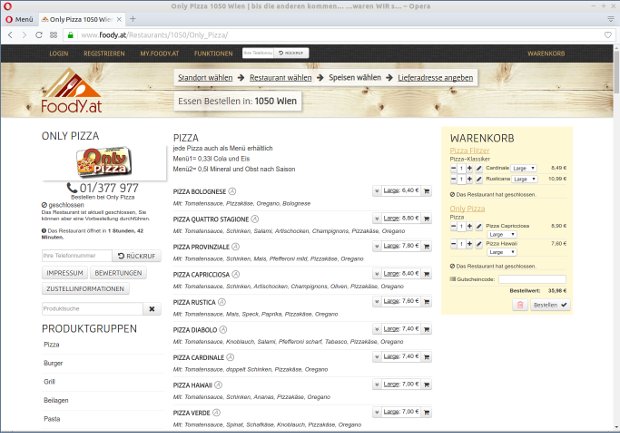This screenshot has width=620, height=433.
Task: Click info circle icon beside Pizza Rustica
Action: tap(222, 302)
